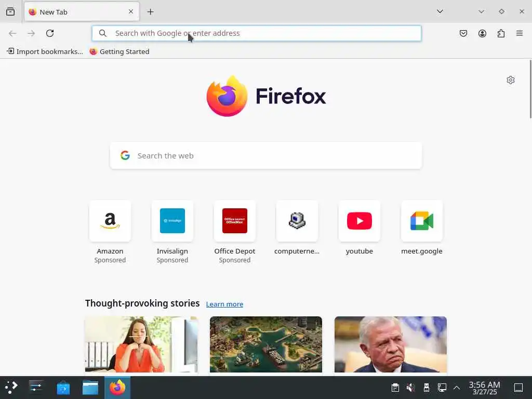The image size is (532, 399).
Task: Open the Firefox hamburger application menu
Action: coord(520,33)
